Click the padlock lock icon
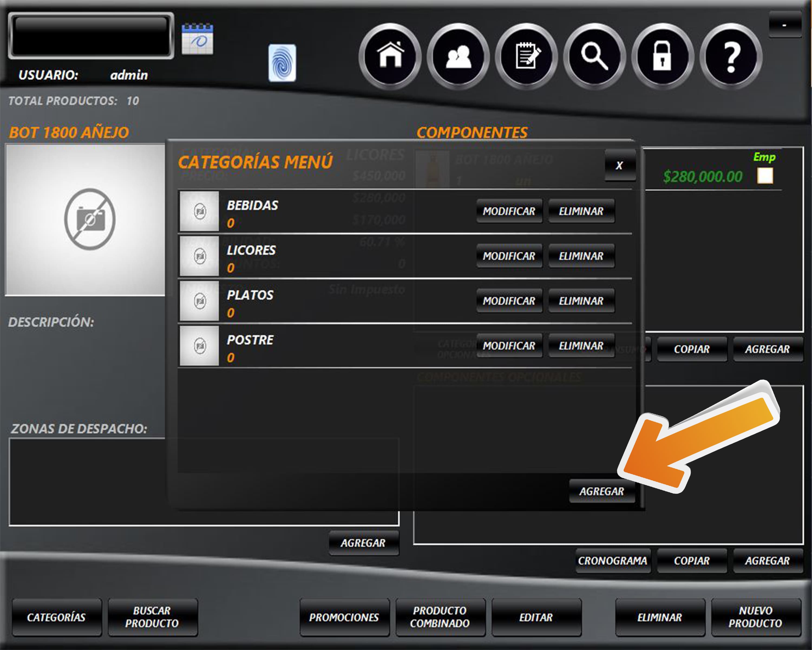Image resolution: width=812 pixels, height=650 pixels. tap(663, 57)
